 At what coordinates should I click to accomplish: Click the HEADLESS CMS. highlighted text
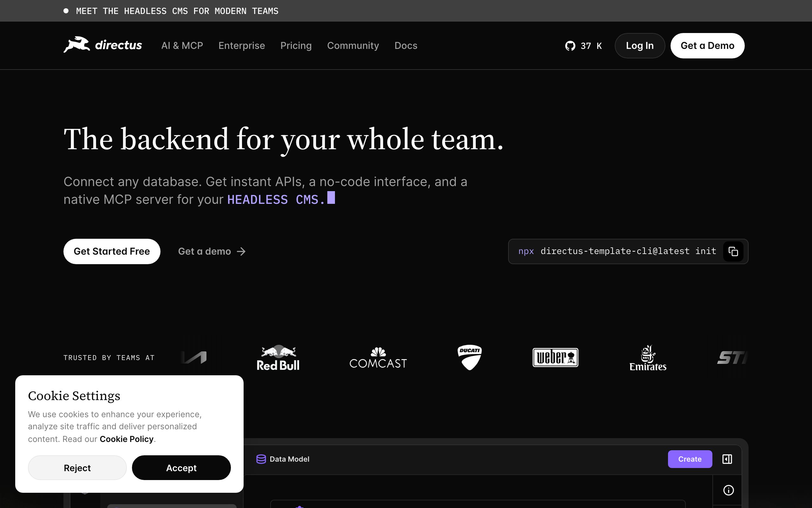[276, 200]
